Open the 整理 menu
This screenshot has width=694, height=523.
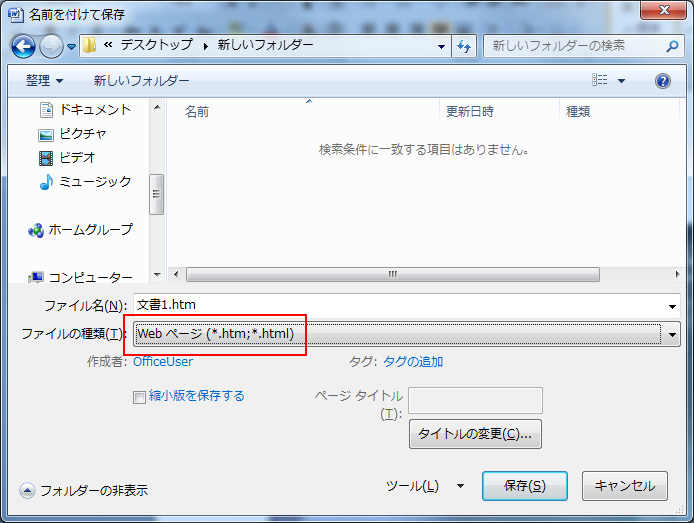click(44, 81)
